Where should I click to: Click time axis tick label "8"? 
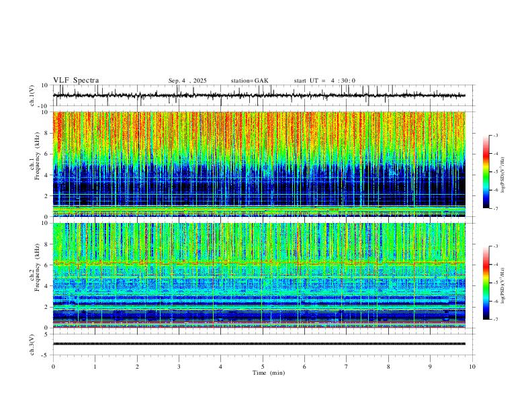(x=388, y=367)
